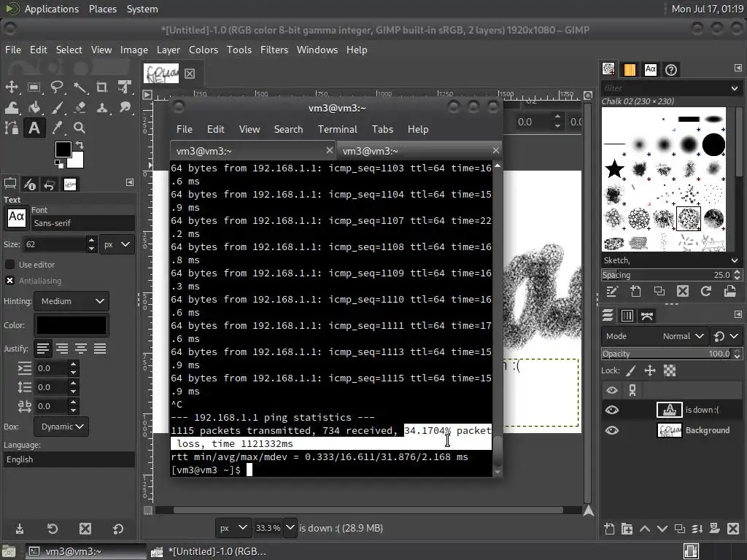Reset colors to default black and white
Viewport: 747px width, 560px height.
tap(59, 164)
